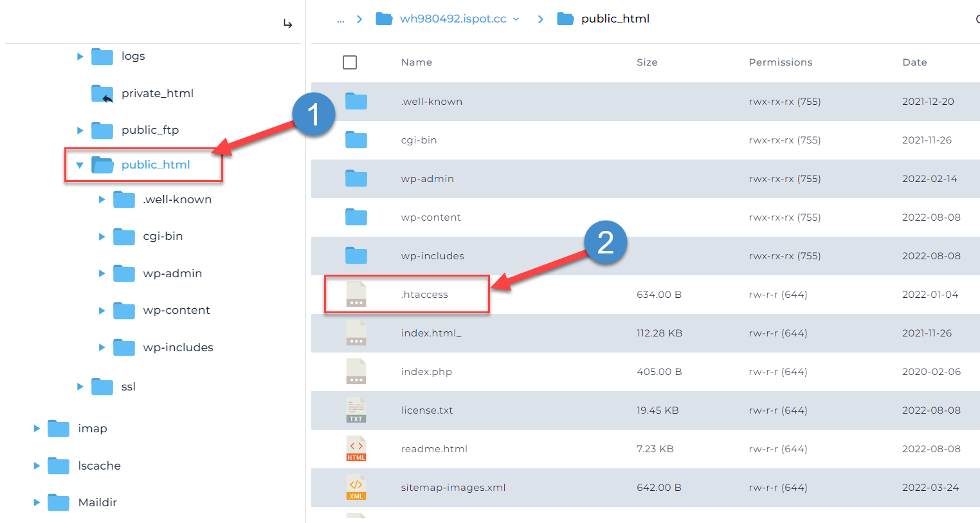Click the license.txt TXT file icon
Viewport: 980px width, 523px height.
click(x=356, y=410)
